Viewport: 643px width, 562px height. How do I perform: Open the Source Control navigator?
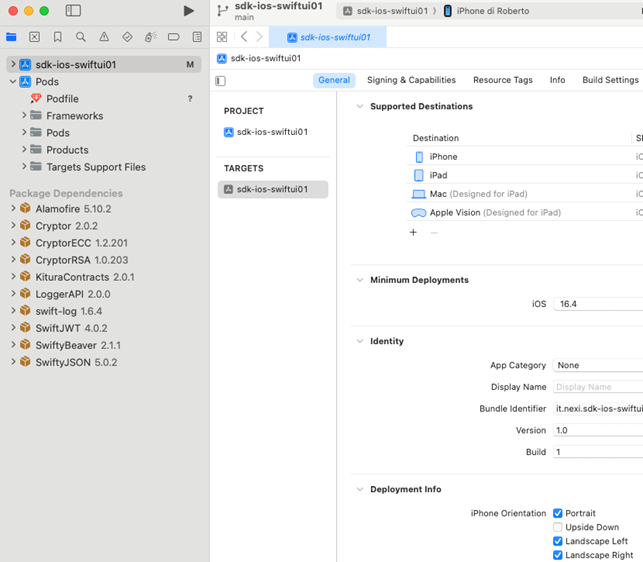pos(34,37)
